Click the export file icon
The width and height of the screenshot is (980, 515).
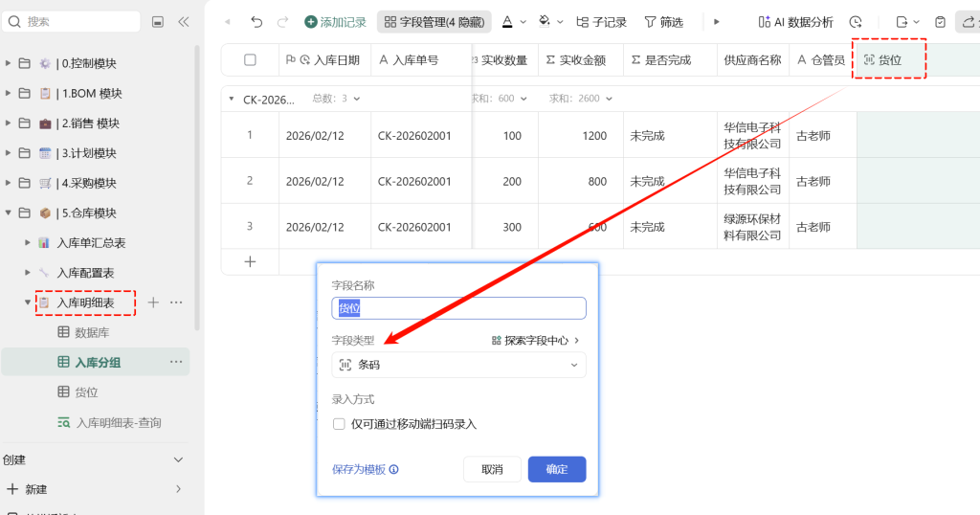coord(902,22)
